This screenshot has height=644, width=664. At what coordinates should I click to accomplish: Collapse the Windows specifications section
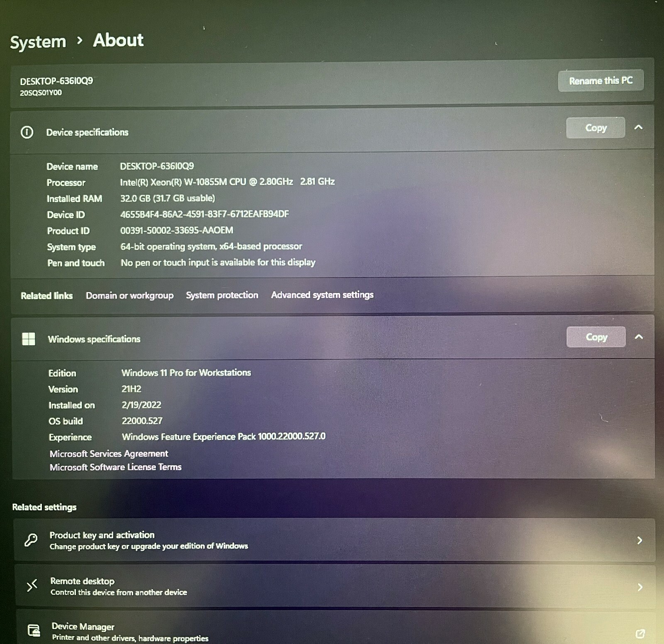(639, 337)
